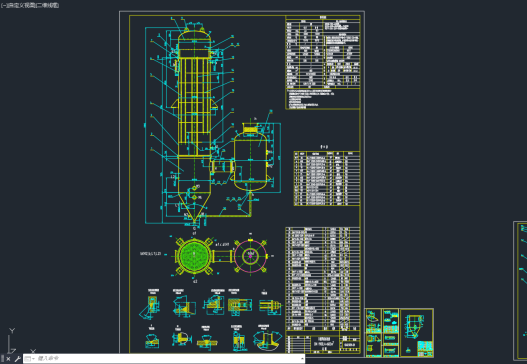Select the green circular tube-sheet plan view
The width and height of the screenshot is (527, 364).
(194, 256)
